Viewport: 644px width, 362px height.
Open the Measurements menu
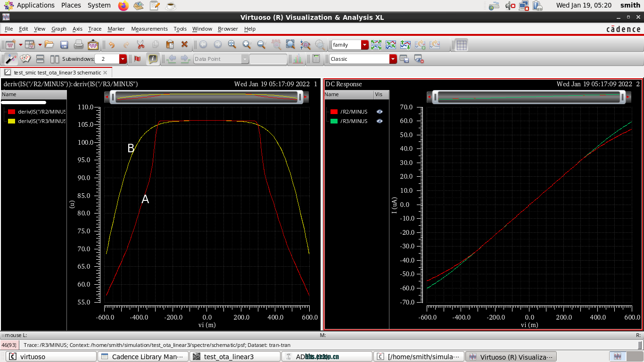pyautogui.click(x=149, y=29)
